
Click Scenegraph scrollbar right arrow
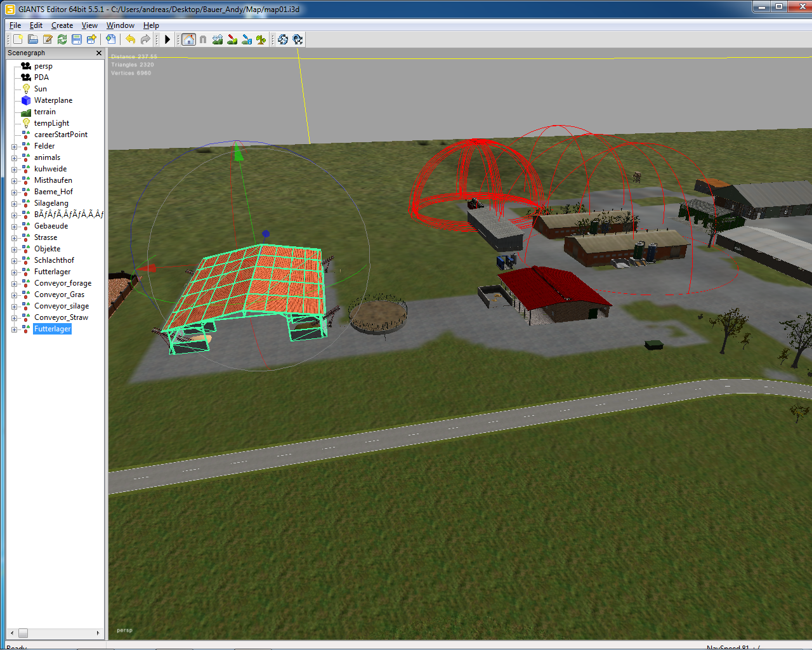pos(98,633)
